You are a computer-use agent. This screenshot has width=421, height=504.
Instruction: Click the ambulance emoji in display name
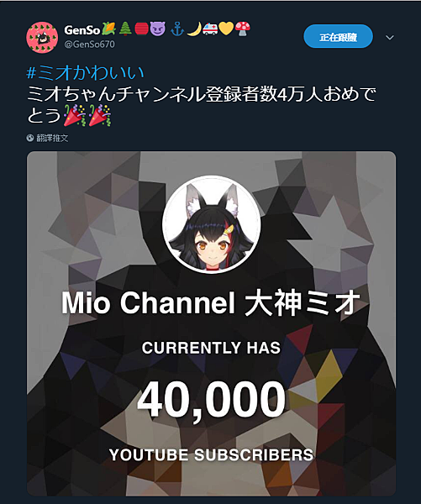(210, 29)
